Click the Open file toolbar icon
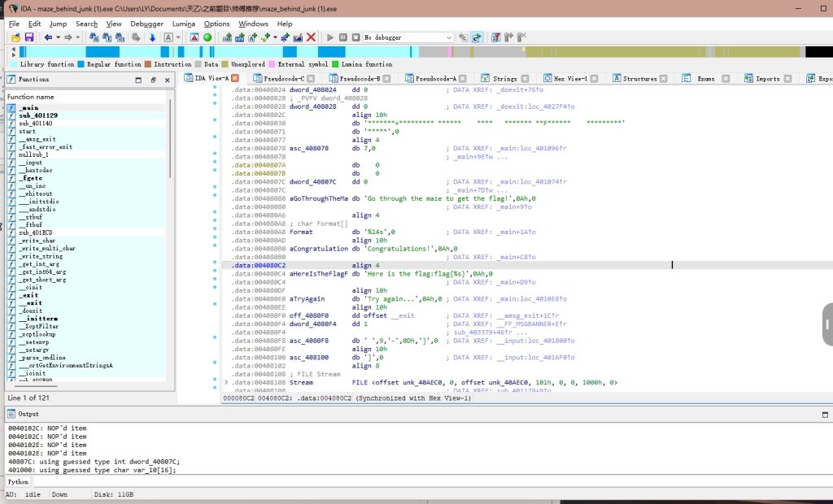The height and width of the screenshot is (504, 833). pos(16,37)
